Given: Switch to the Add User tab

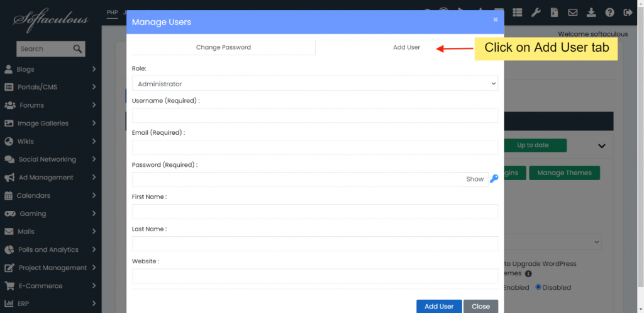Looking at the screenshot, I should (407, 47).
